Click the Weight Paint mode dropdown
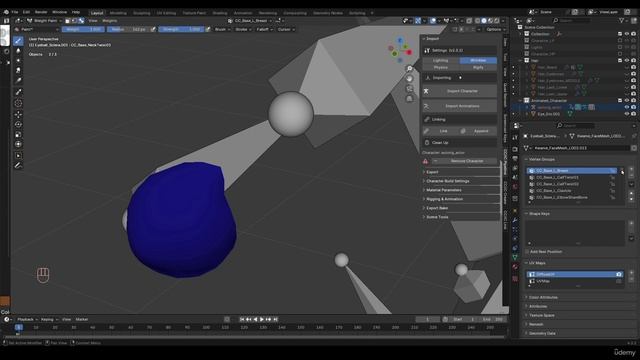Image resolution: width=640 pixels, height=360 pixels. [x=44, y=20]
